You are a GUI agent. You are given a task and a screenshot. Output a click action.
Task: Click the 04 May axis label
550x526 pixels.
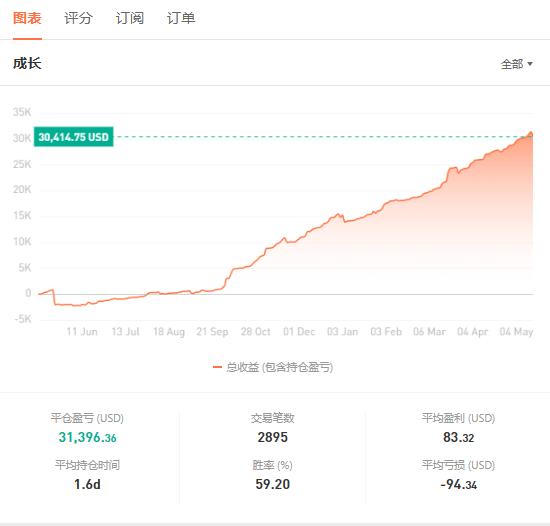(x=516, y=331)
